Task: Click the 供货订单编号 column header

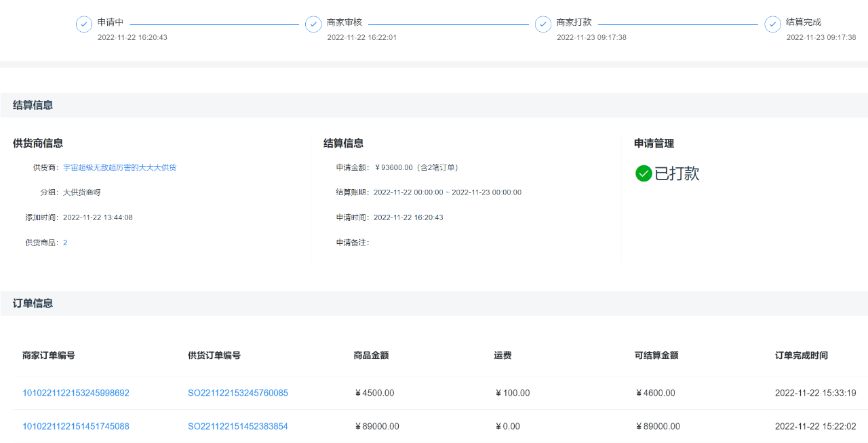Action: (x=214, y=356)
